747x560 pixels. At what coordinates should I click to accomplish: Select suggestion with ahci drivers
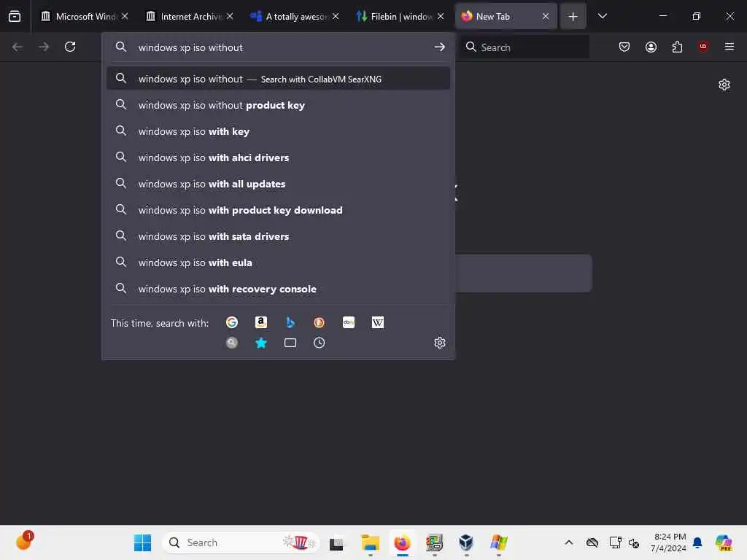pos(278,157)
